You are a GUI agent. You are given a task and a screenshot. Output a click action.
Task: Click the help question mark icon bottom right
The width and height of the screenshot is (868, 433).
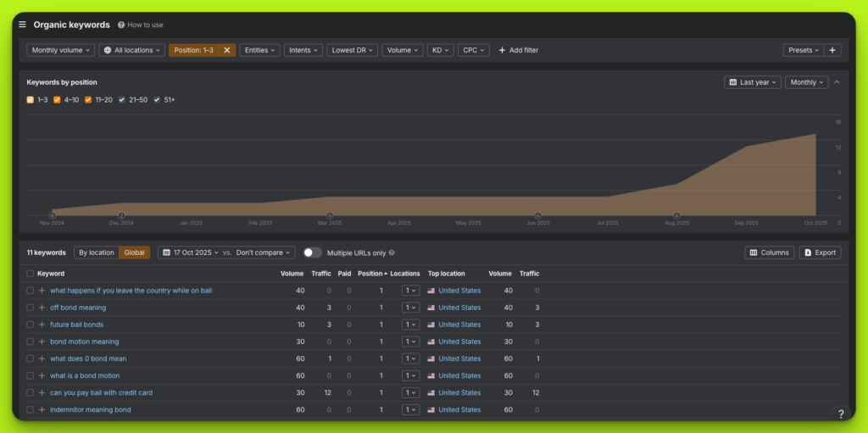coord(840,414)
